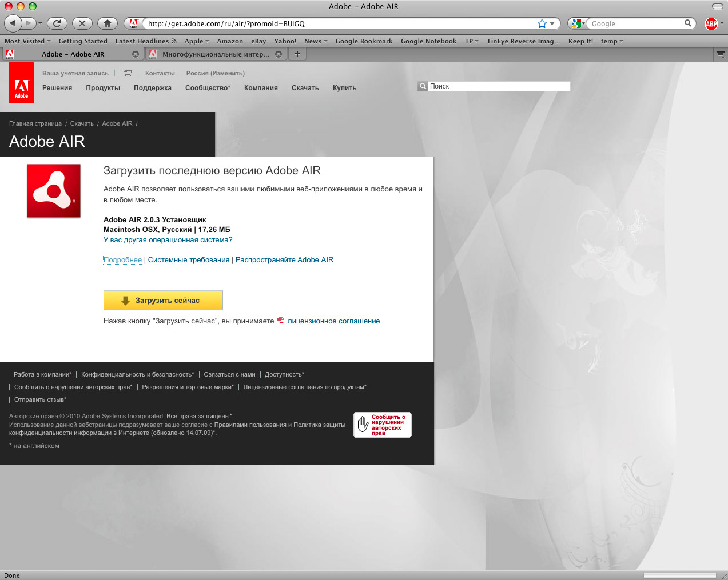Open the Latest Headlines feed bookmark

tap(146, 41)
